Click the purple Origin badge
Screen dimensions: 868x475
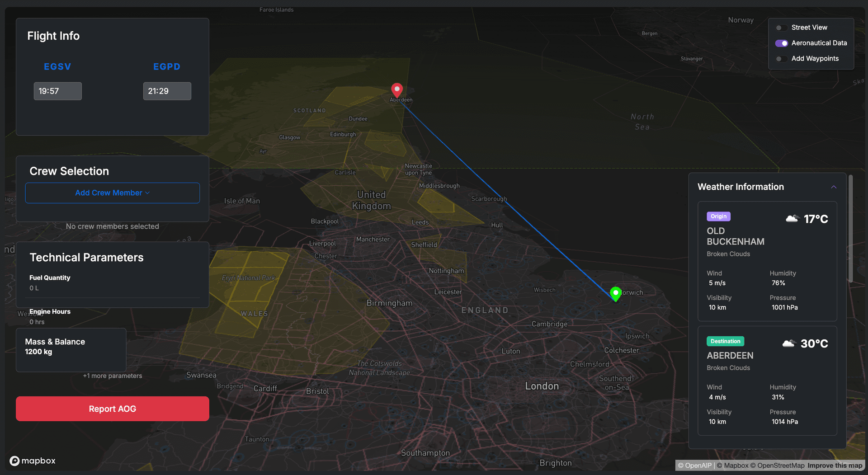(718, 216)
